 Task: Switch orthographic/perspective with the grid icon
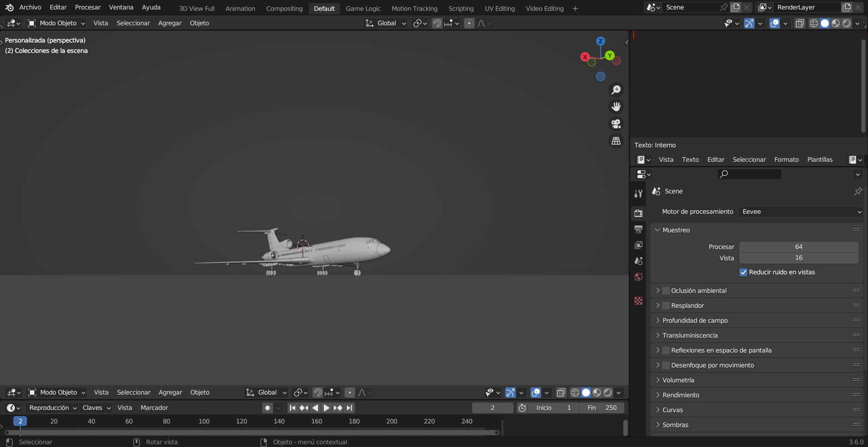tap(616, 141)
